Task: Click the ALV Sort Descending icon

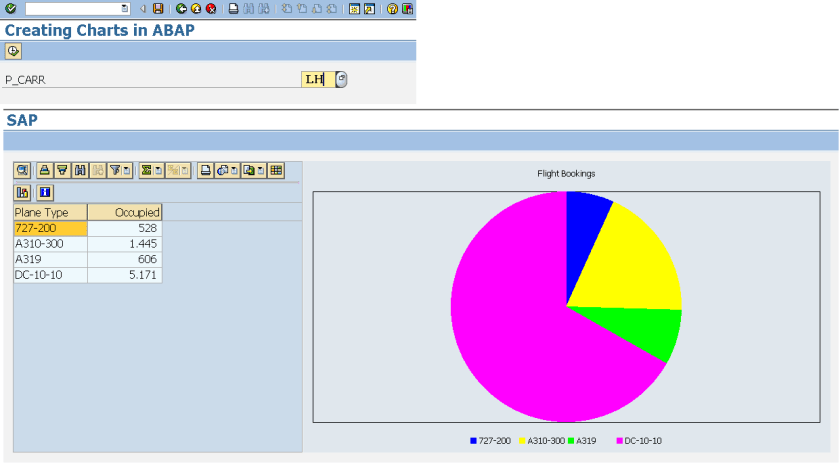Action: coord(62,170)
